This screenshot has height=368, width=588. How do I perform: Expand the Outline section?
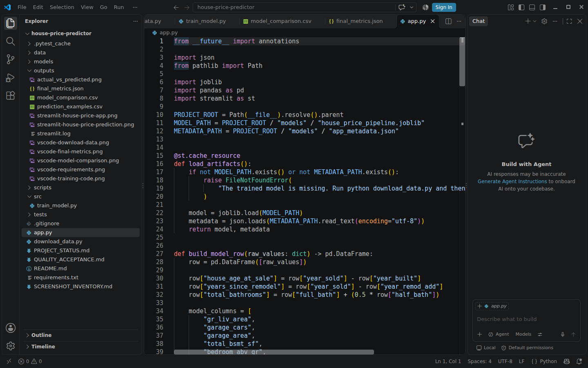80,335
